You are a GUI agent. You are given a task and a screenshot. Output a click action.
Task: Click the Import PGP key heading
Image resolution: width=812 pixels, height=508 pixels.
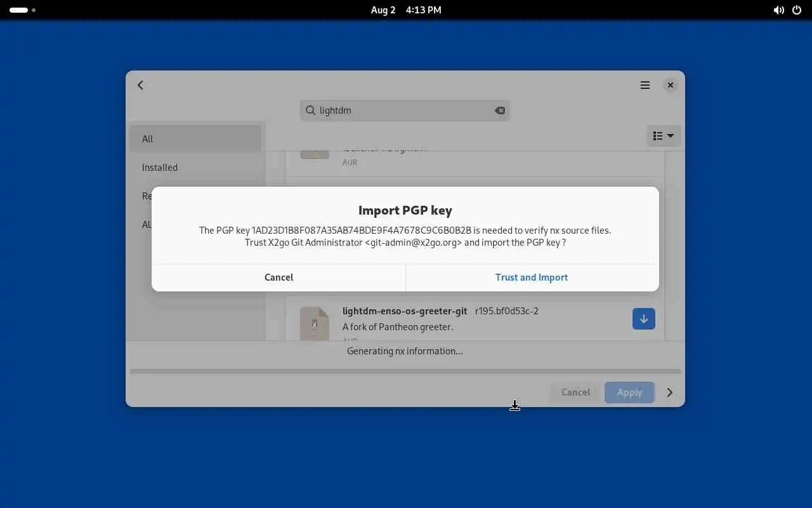click(405, 210)
